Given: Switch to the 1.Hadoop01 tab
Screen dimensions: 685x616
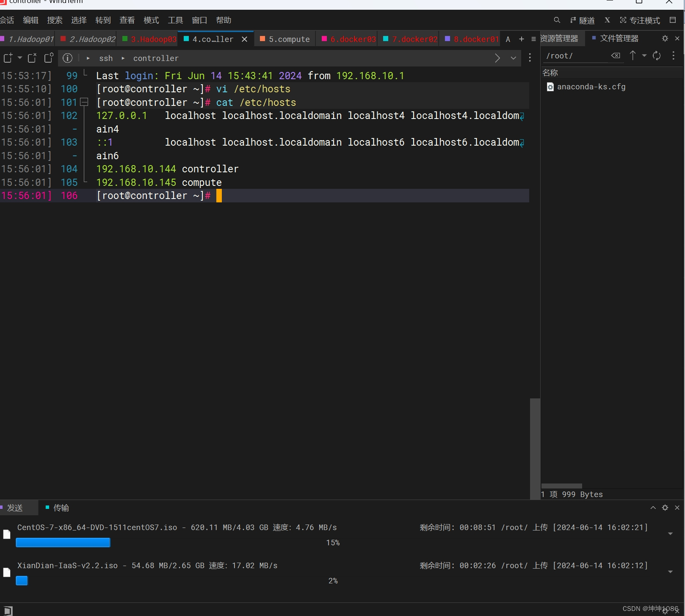Looking at the screenshot, I should tap(28, 39).
